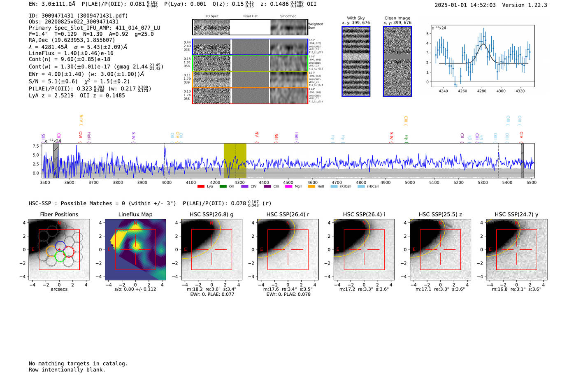Click the (H)CaII legend swatch
The image size is (576, 392).
pyautogui.click(x=361, y=186)
